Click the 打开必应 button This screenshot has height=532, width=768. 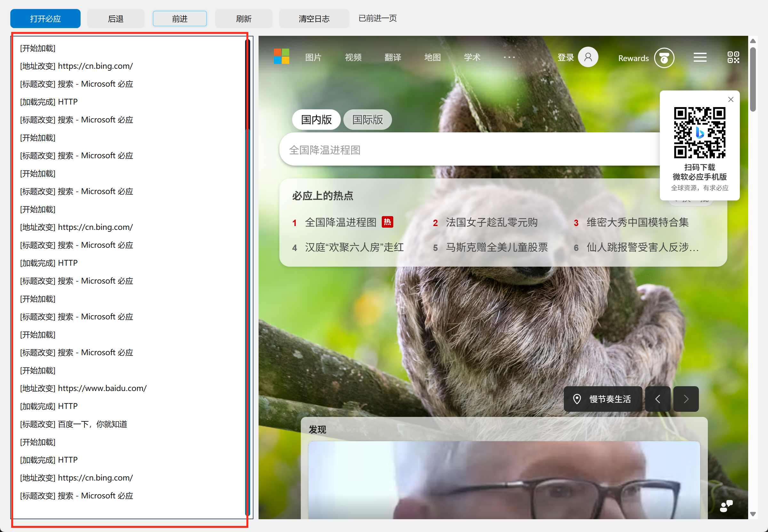click(45, 19)
